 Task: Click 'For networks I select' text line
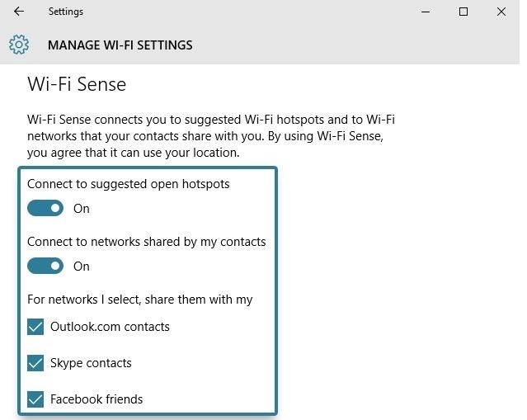[139, 300]
